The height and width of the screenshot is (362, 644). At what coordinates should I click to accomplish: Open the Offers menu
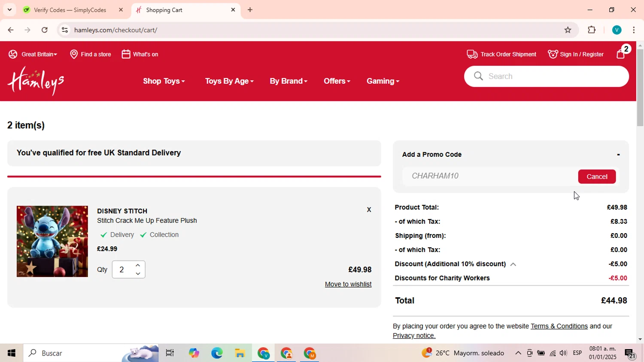tap(337, 81)
